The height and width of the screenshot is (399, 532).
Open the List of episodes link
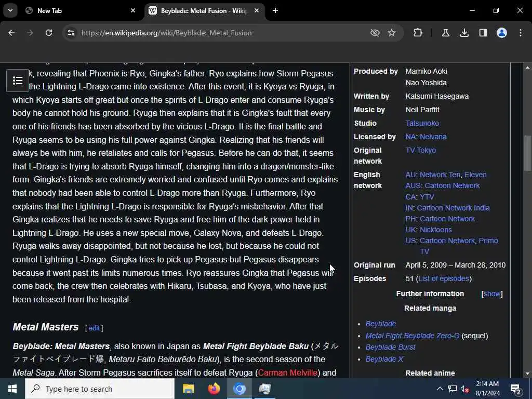coord(444,278)
